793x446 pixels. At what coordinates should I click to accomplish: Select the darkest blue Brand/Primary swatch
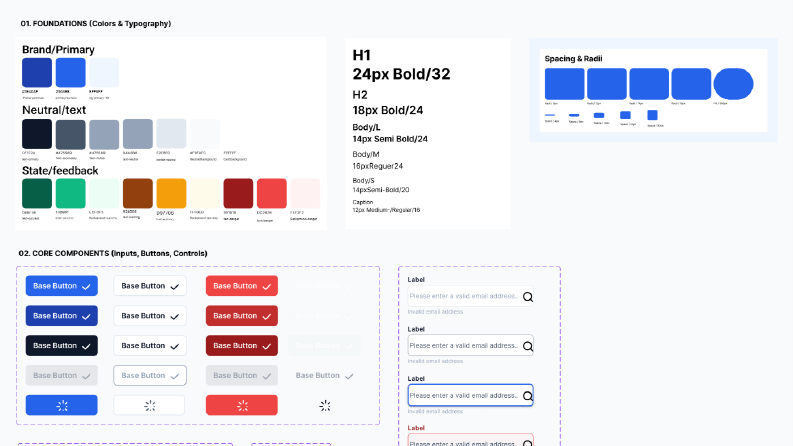(37, 72)
